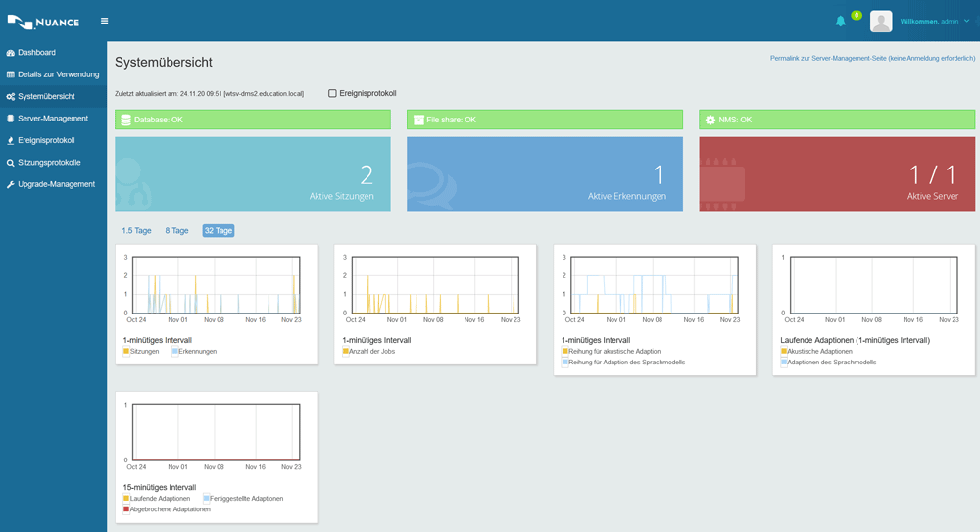980x532 pixels.
Task: Toggle the Sitzungen legend series
Action: (x=126, y=351)
